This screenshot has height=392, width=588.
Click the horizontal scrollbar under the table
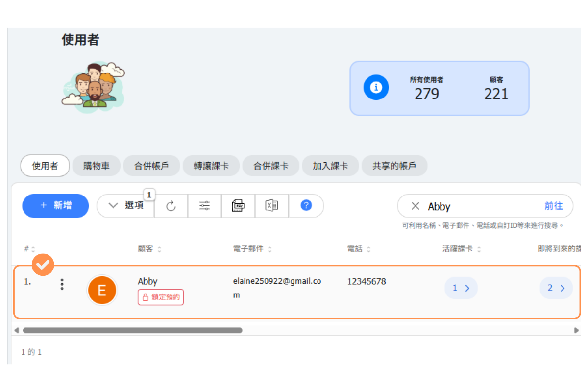point(132,330)
